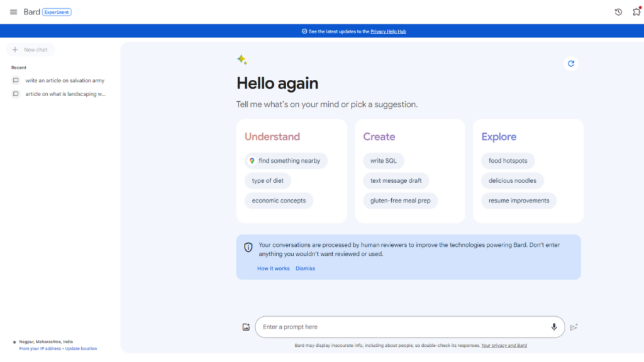
Task: Click the 'Recent' sidebar label
Action: point(18,68)
